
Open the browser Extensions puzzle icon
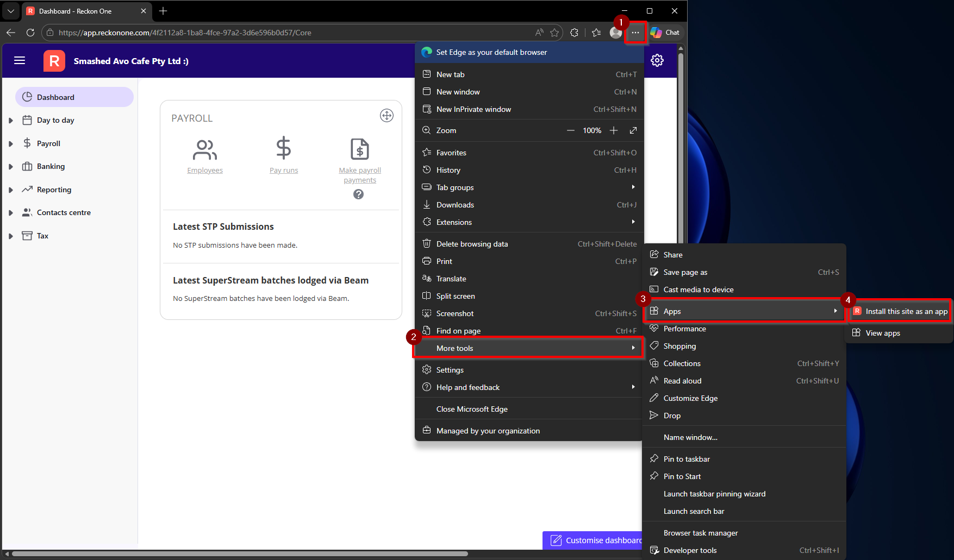575,33
